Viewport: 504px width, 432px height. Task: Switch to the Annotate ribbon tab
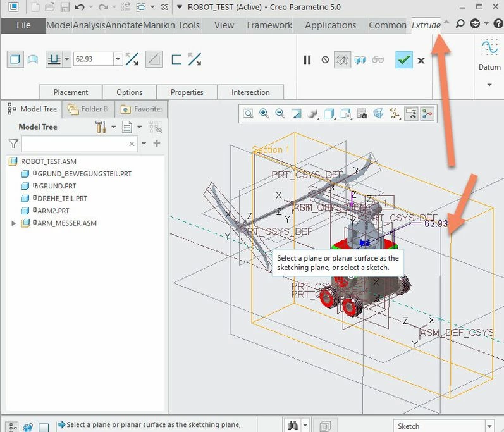(124, 25)
